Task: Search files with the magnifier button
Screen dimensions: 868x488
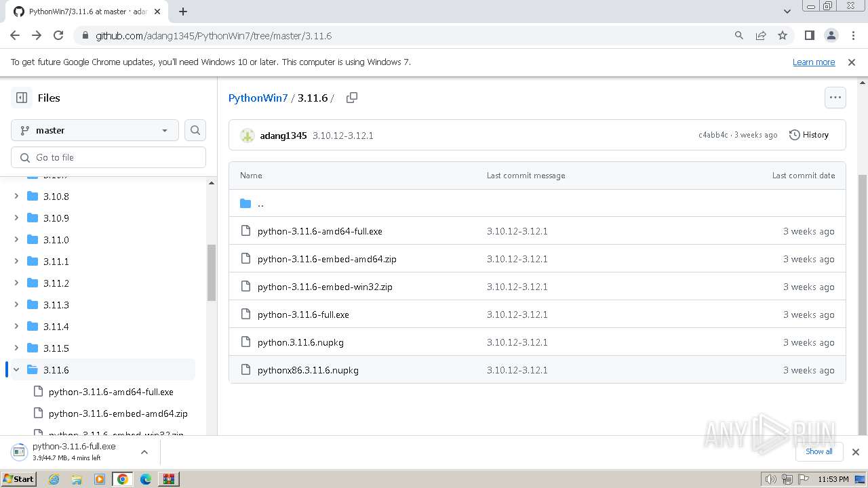Action: pyautogui.click(x=195, y=130)
